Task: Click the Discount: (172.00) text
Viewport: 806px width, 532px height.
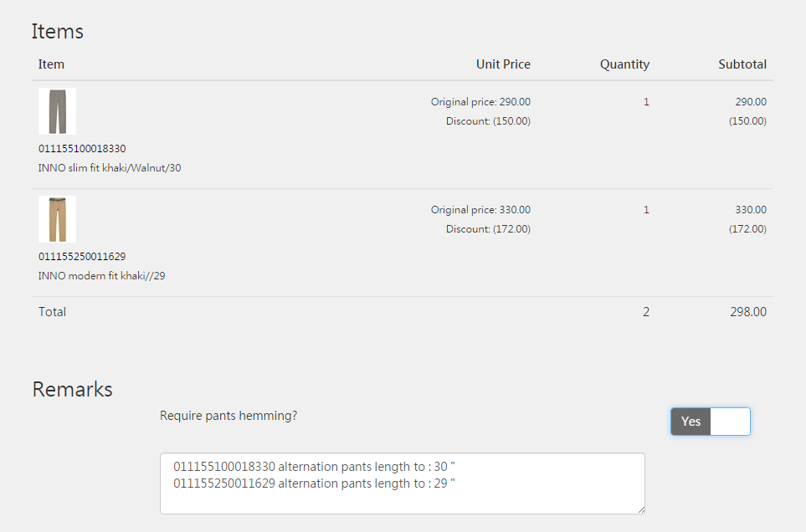Action: click(x=488, y=229)
